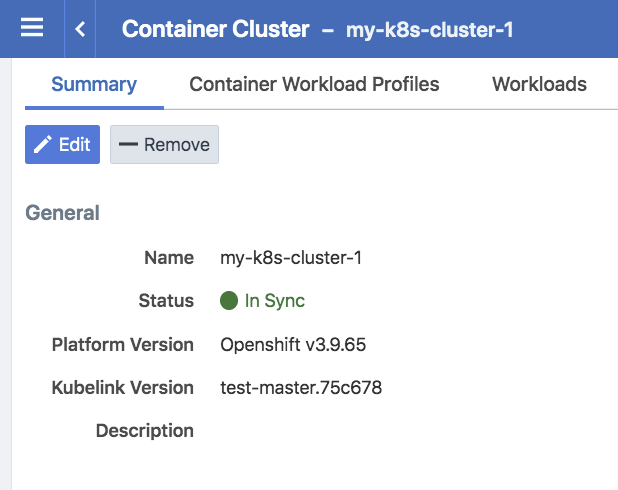The width and height of the screenshot is (618, 490).
Task: Click the General section heading
Action: [x=62, y=213]
